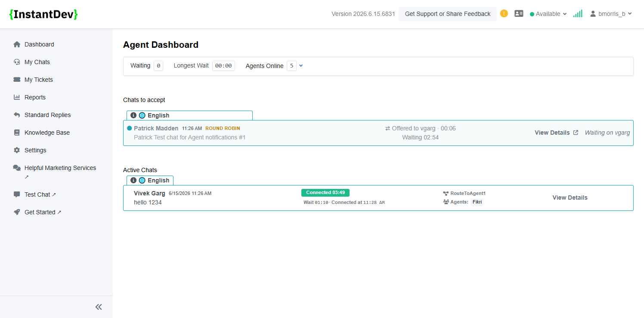Open Standard Replies in the sidebar

coord(47,115)
